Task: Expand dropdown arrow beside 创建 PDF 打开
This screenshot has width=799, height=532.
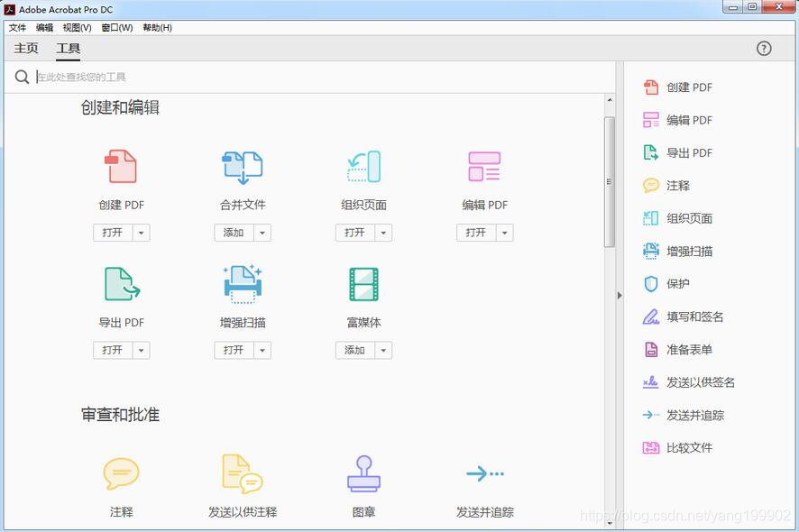Action: point(142,233)
